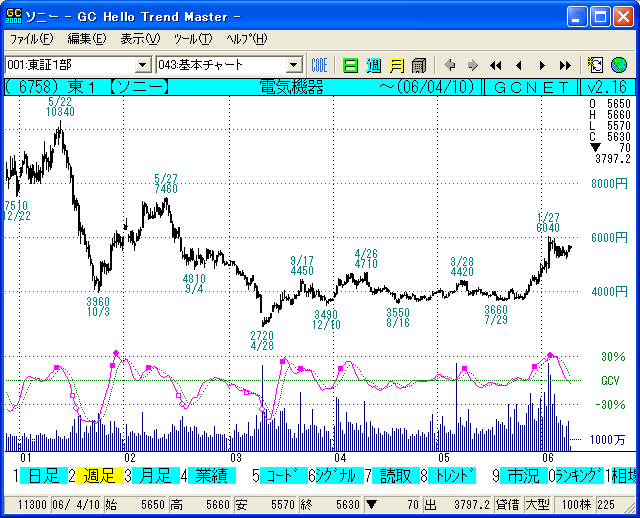Click the (6758) 東1【ソニー】 header

88,87
